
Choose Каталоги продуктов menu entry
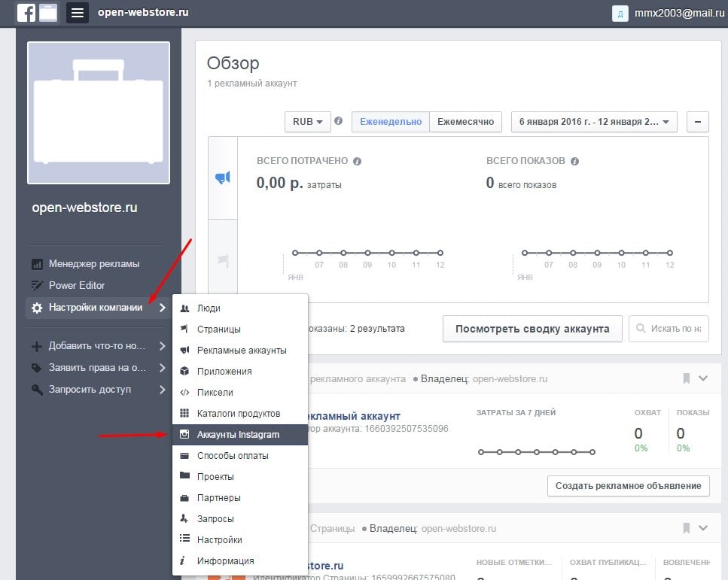pyautogui.click(x=240, y=414)
